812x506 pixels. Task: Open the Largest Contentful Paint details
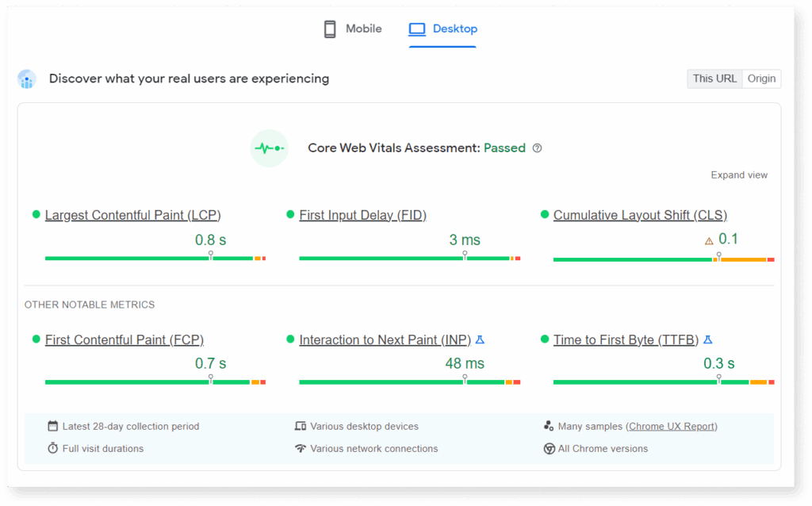(x=132, y=214)
